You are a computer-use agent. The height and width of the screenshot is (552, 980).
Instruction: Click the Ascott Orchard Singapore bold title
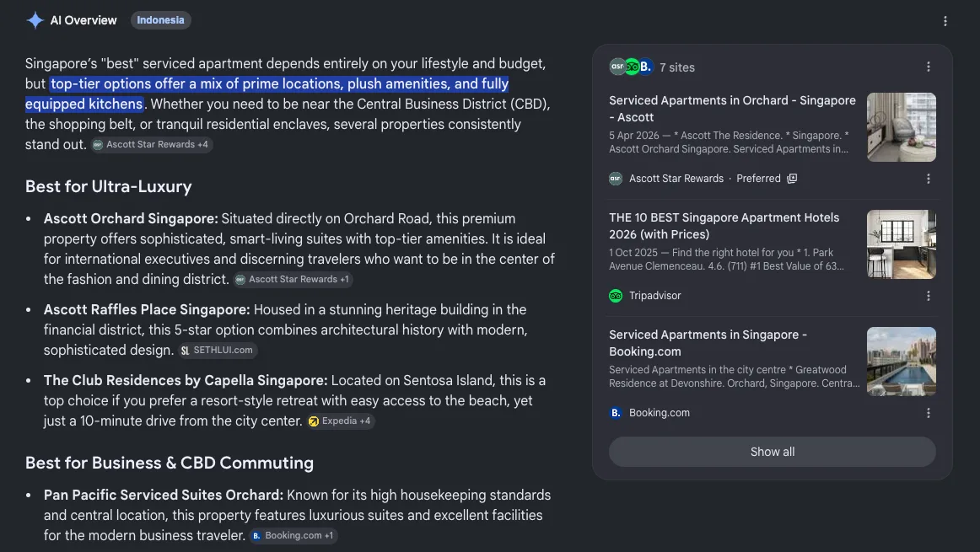pos(131,218)
